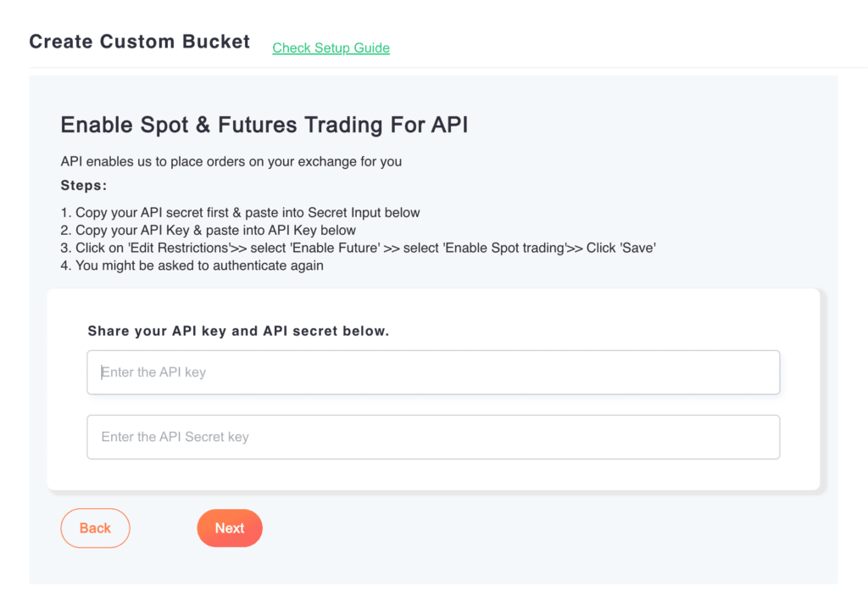Viewport: 868px width, 615px height.
Task: Click step 4 about authenticating again
Action: [x=192, y=266]
